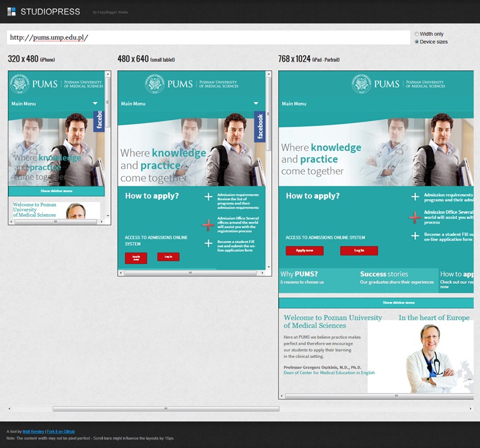Click red plus icon beside Admission Office in iPad preview

(415, 217)
